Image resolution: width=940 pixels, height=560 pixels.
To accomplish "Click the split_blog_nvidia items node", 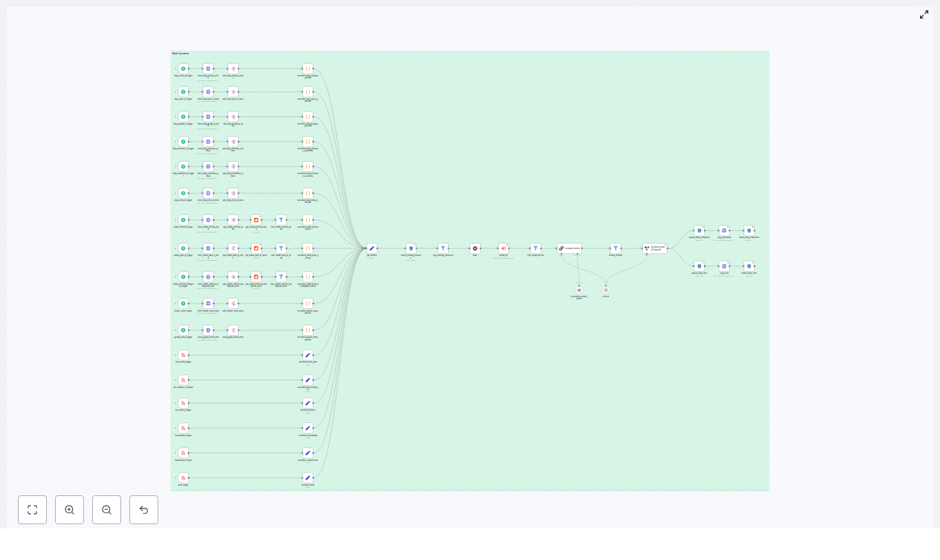I will [233, 69].
